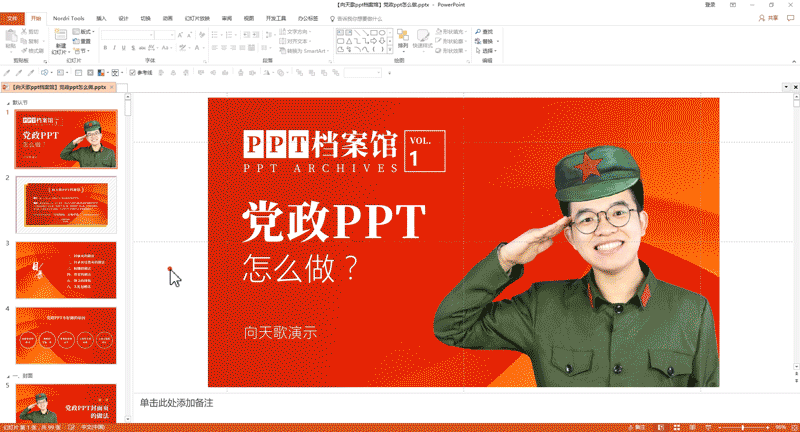This screenshot has height=432, width=800.
Task: Open the Paragraph dialog launcher
Action: [330, 61]
